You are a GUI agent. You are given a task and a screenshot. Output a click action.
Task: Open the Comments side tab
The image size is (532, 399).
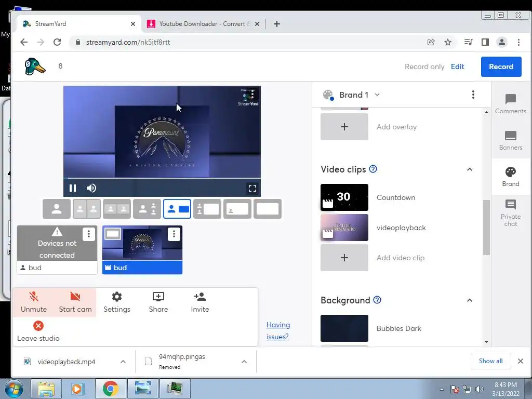(x=511, y=104)
